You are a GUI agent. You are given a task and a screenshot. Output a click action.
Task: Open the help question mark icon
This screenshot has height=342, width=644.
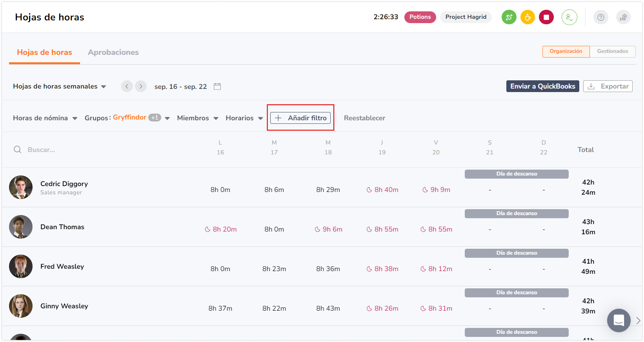(x=600, y=17)
